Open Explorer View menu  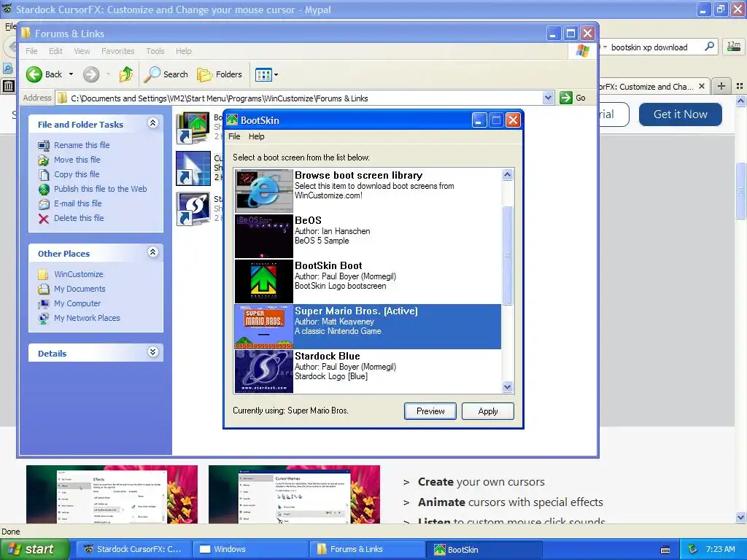point(82,51)
